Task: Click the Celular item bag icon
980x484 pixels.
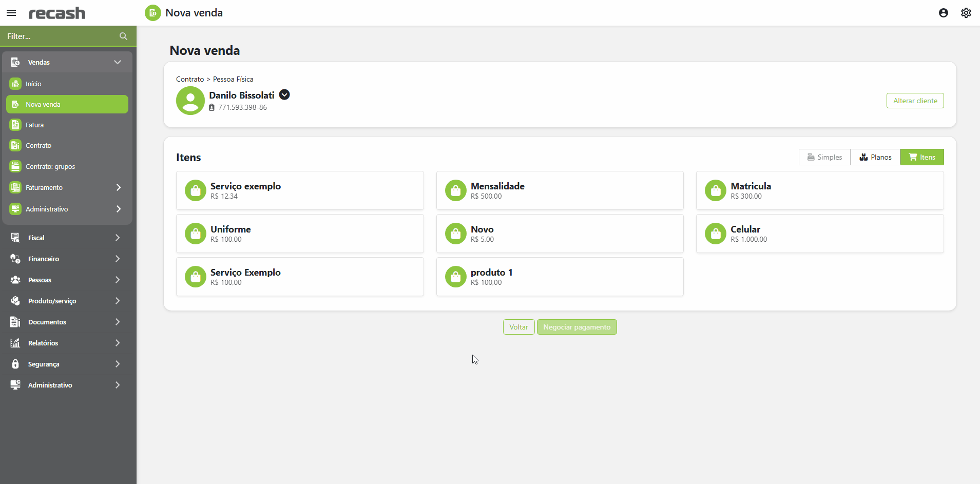Action: pyautogui.click(x=715, y=234)
